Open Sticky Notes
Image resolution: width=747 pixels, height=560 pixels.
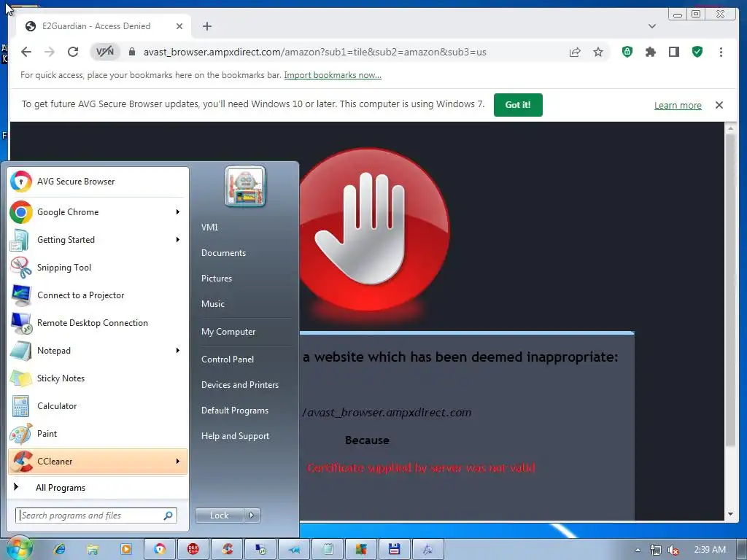tap(97, 378)
